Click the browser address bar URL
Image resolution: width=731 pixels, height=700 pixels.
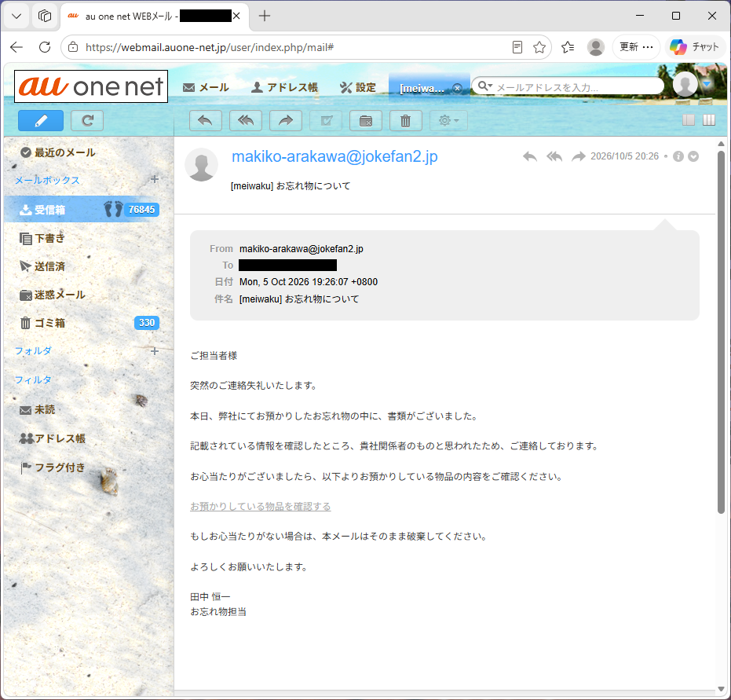[210, 47]
